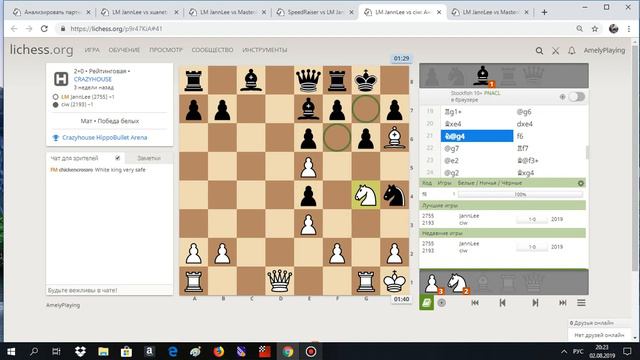Open Firefox from the taskbar

pos(219,351)
